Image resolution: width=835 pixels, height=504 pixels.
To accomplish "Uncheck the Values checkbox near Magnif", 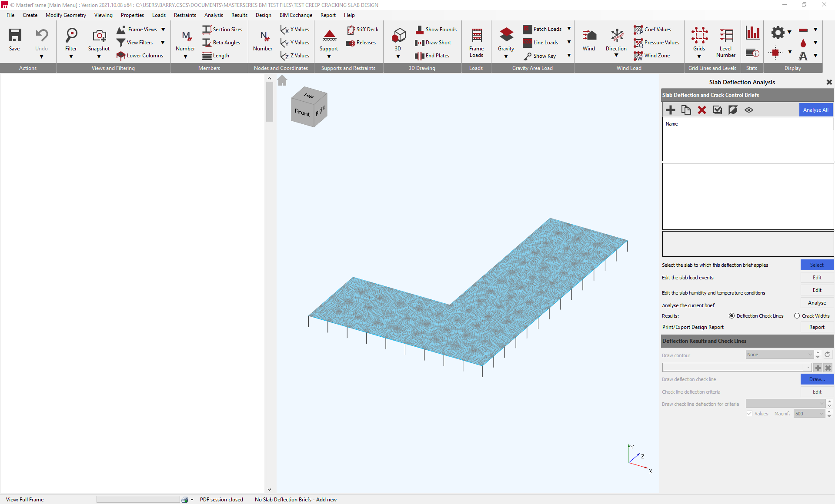I will click(749, 413).
